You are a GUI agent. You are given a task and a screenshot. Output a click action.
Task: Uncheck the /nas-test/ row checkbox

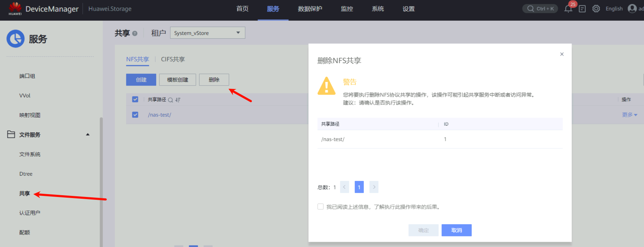click(135, 115)
